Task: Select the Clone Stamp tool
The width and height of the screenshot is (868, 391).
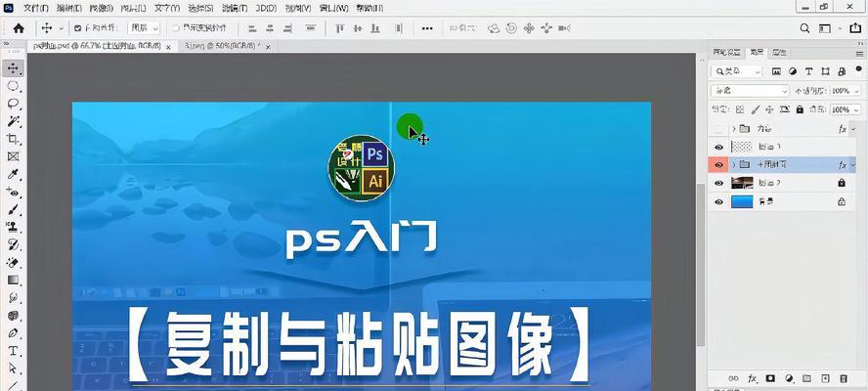Action: tap(13, 227)
